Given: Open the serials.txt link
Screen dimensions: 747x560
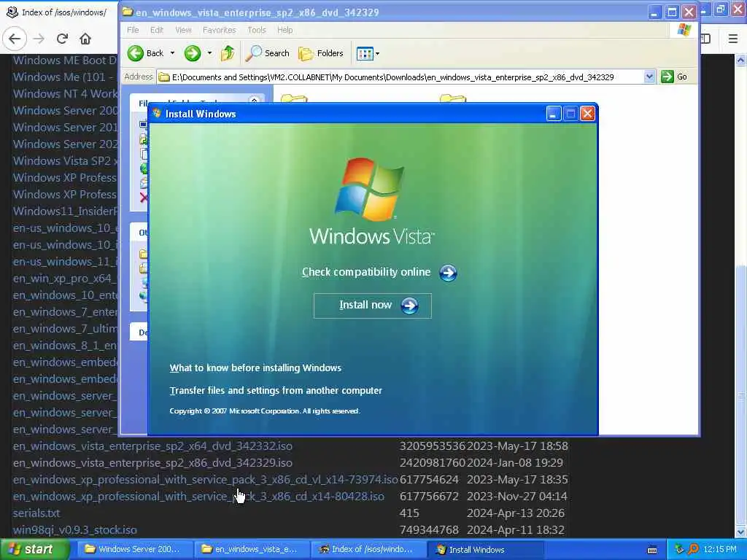Looking at the screenshot, I should pyautogui.click(x=36, y=513).
